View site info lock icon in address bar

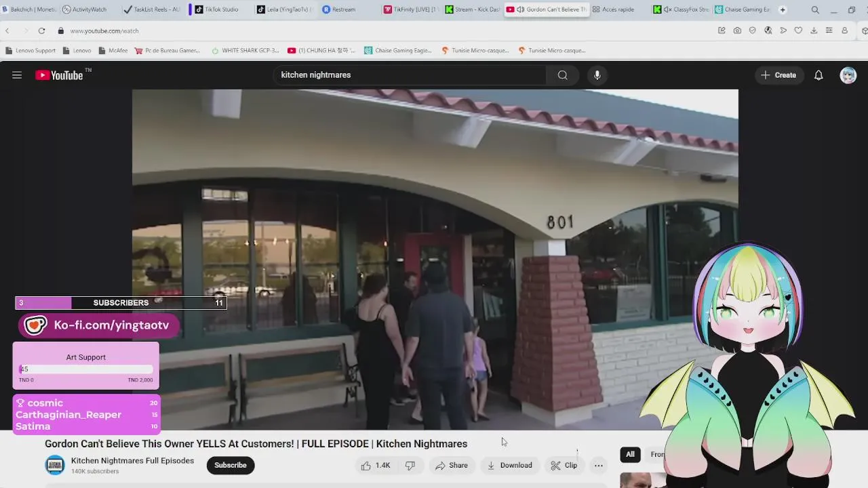[x=60, y=30]
